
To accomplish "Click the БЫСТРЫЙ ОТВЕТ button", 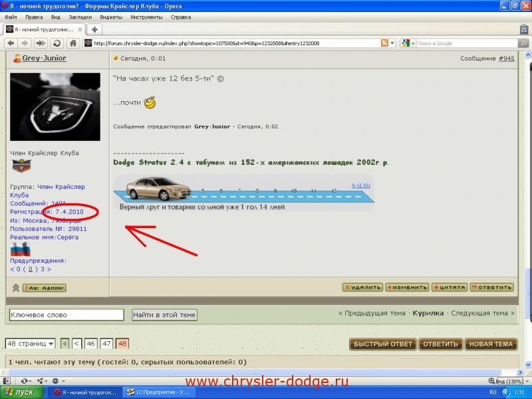I will [383, 344].
